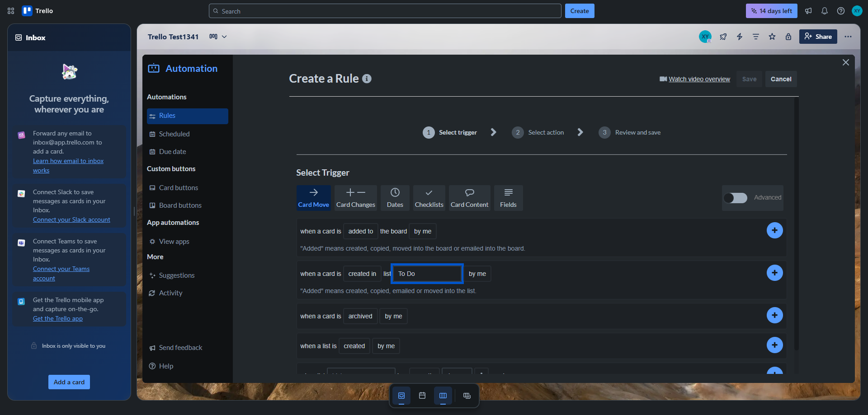Viewport: 868px width, 415px height.
Task: Toggle the Advanced switch
Action: point(736,198)
